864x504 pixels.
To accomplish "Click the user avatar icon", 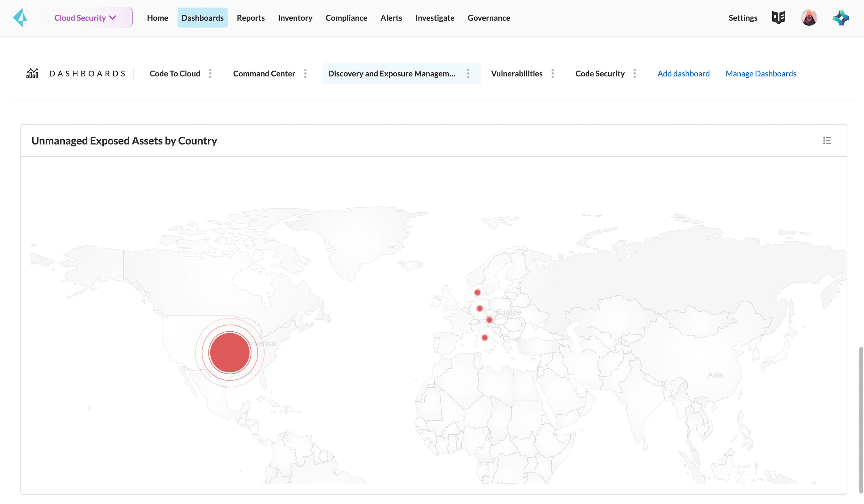I will coord(809,17).
